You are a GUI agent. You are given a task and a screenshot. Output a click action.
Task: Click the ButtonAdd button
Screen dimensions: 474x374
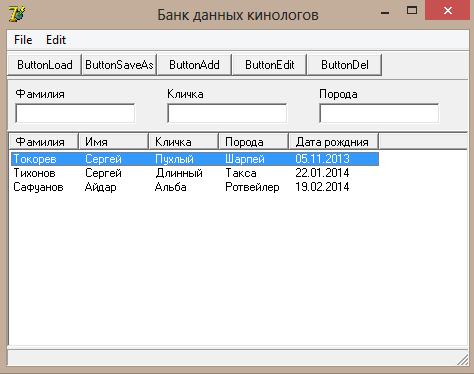[x=194, y=65]
